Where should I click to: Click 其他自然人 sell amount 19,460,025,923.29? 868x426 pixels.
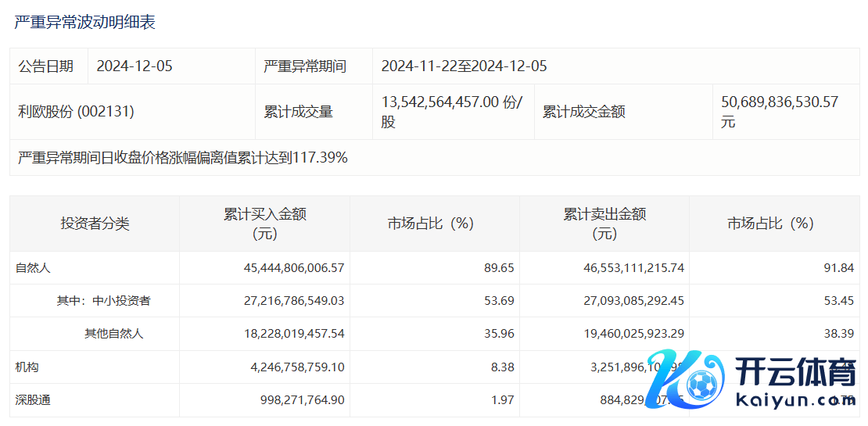coord(622,334)
